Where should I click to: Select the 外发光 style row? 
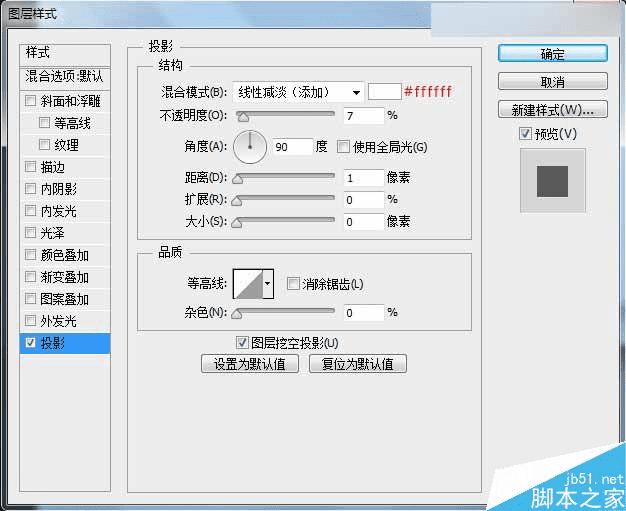(x=65, y=321)
